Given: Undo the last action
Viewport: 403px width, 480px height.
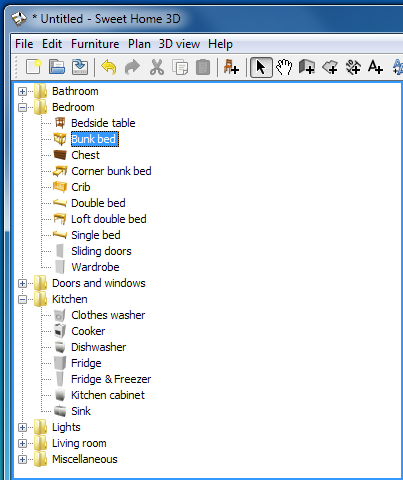Looking at the screenshot, I should pos(109,67).
